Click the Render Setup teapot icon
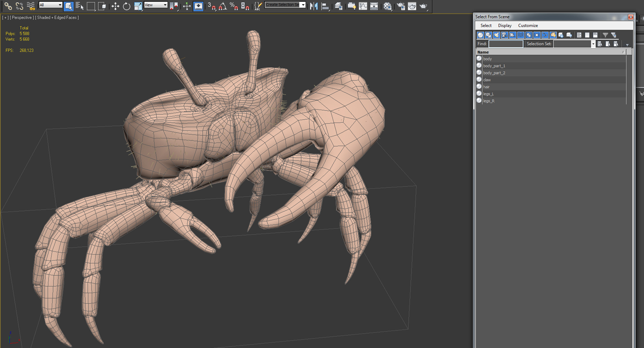Screen dimensions: 644x348 401,6
